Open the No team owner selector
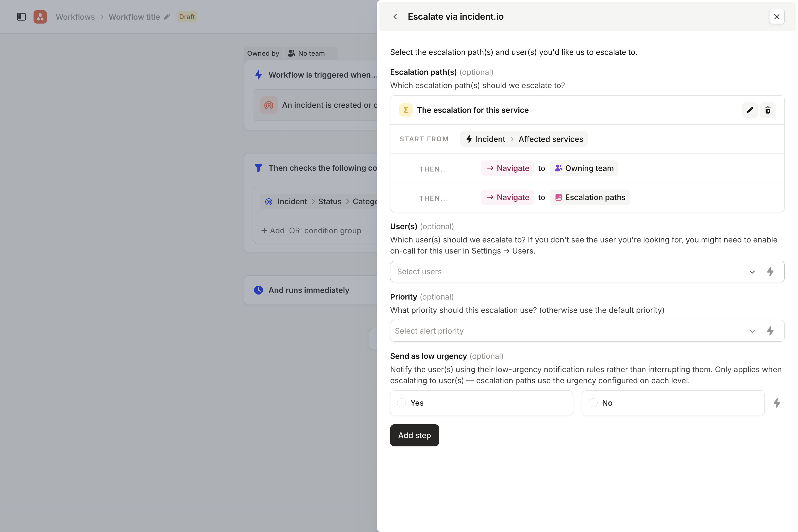This screenshot has width=798, height=532. pos(311,53)
